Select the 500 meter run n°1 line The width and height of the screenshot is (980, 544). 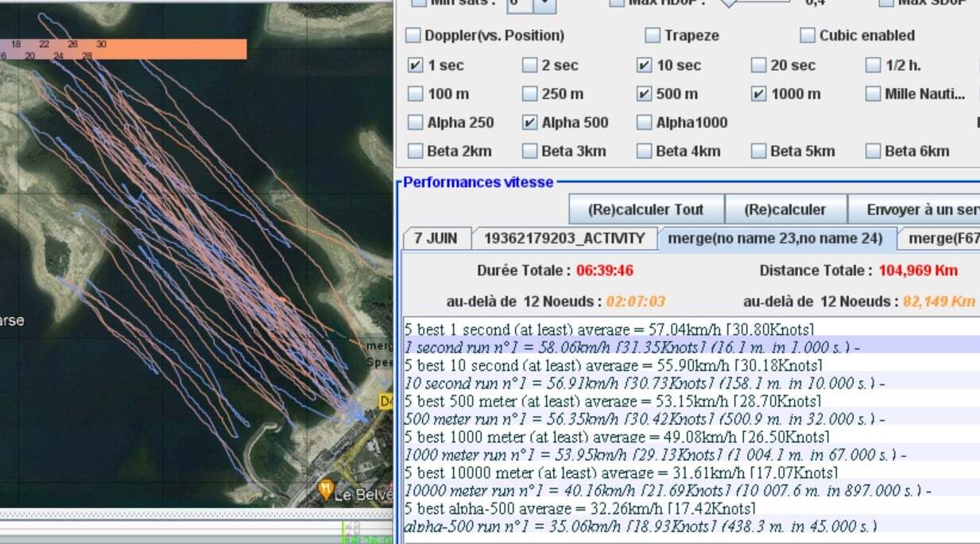pyautogui.click(x=691, y=419)
